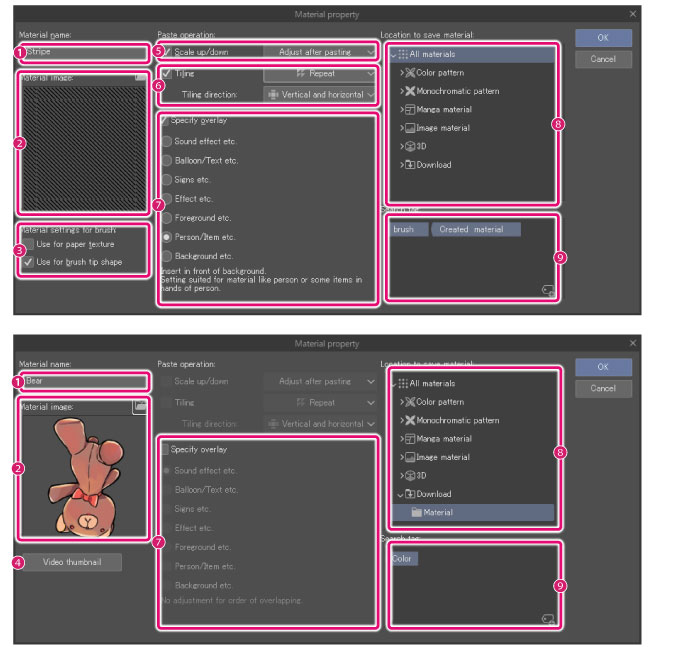The image size is (693, 650).
Task: Click Manga material icon in Stripe dialog
Action: [410, 110]
